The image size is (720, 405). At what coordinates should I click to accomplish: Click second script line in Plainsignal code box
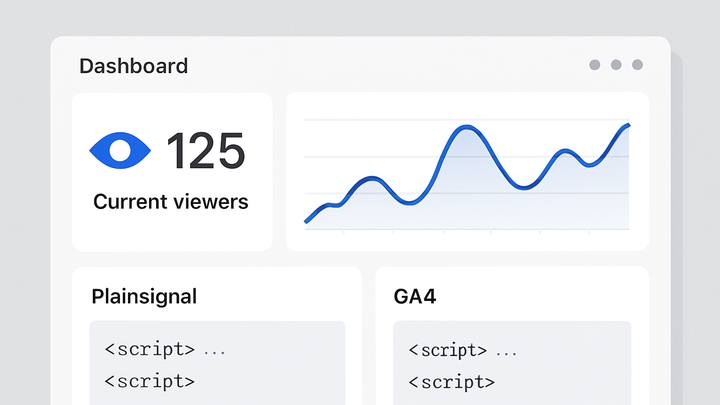click(x=150, y=382)
